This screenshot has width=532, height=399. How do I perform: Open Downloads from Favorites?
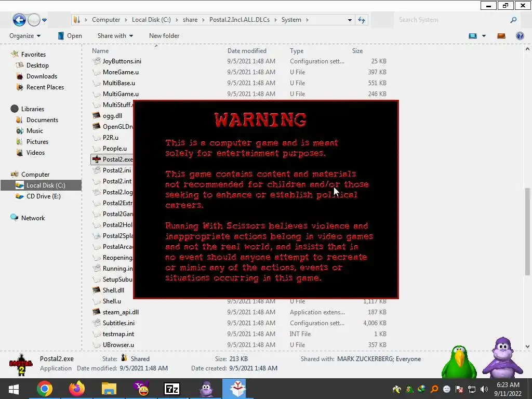pyautogui.click(x=42, y=76)
